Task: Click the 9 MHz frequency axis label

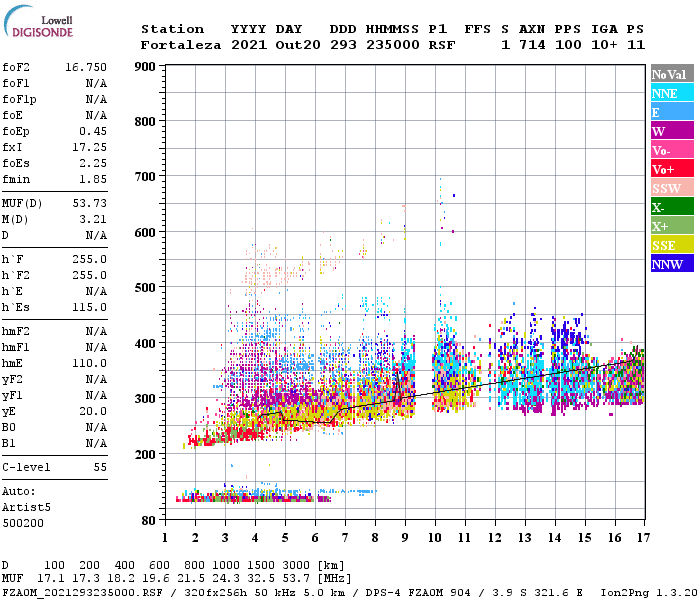Action: 405,538
